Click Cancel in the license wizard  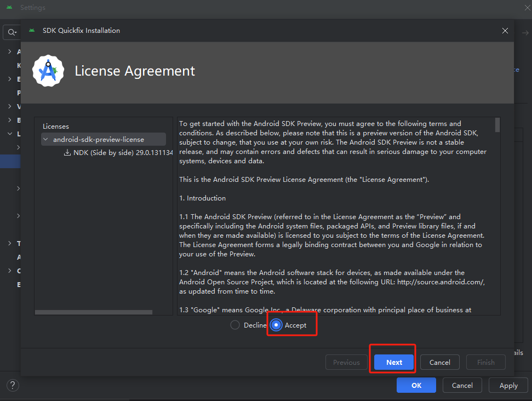tap(440, 362)
